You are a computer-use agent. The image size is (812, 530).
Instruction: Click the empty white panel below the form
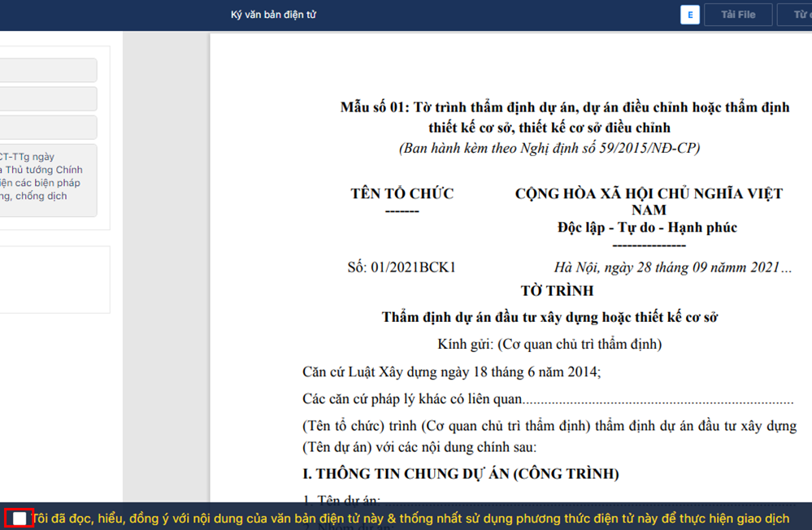[54, 280]
